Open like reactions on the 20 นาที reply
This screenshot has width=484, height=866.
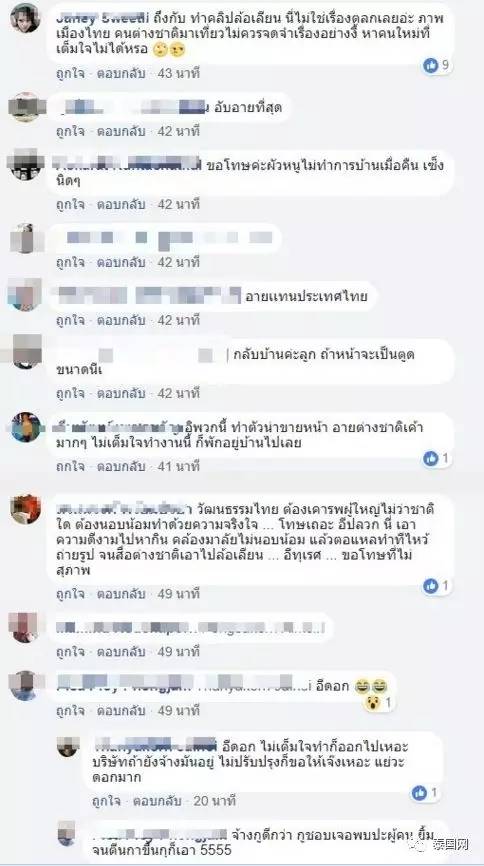pyautogui.click(x=419, y=793)
